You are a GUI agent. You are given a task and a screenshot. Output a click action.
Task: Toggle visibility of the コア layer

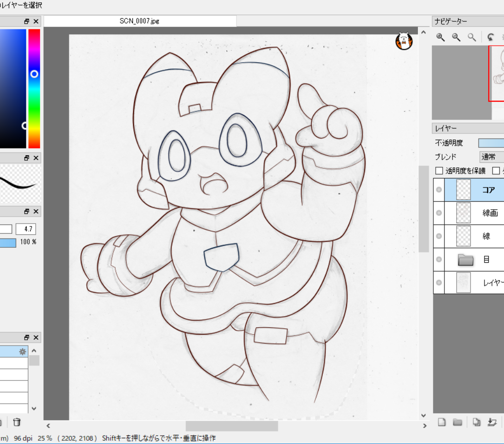coord(439,190)
